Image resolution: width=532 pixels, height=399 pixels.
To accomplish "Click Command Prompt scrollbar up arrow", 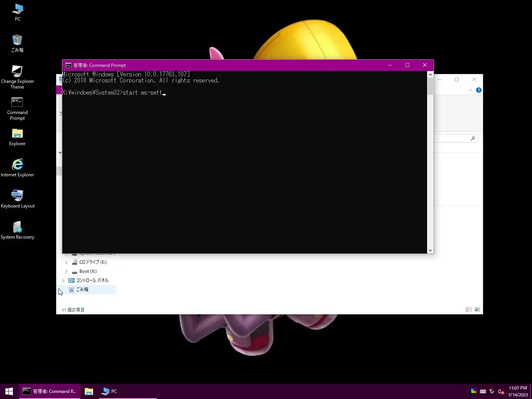I will pyautogui.click(x=430, y=74).
